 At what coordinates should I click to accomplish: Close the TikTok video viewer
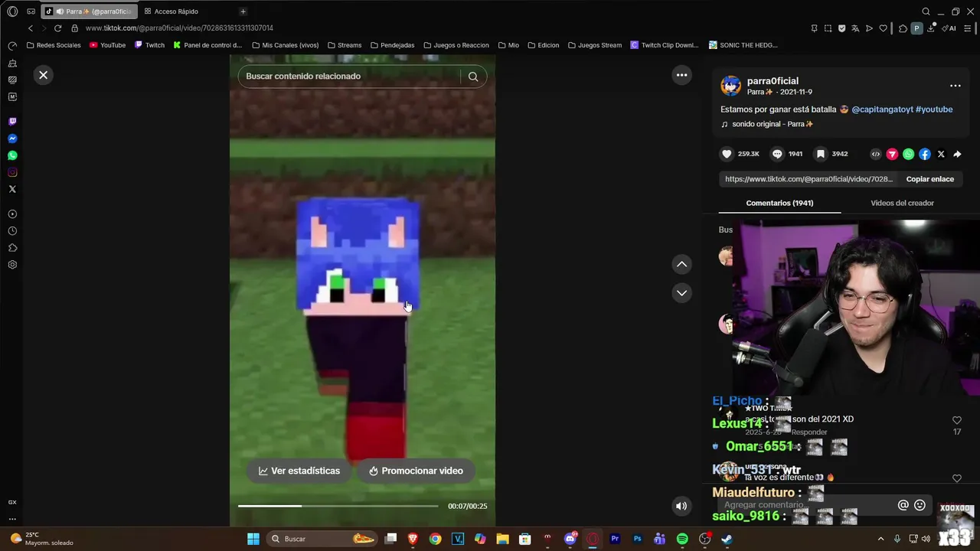point(43,75)
